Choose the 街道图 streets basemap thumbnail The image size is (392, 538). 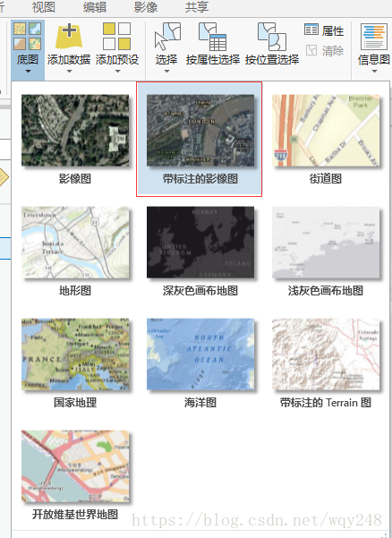click(x=326, y=131)
